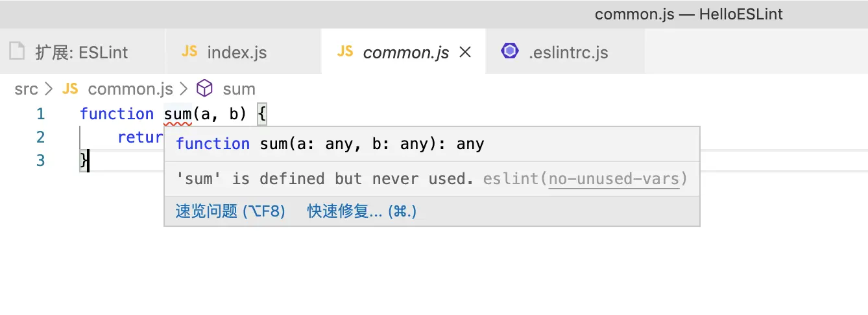Click the chevron between src and common.js

click(49, 89)
